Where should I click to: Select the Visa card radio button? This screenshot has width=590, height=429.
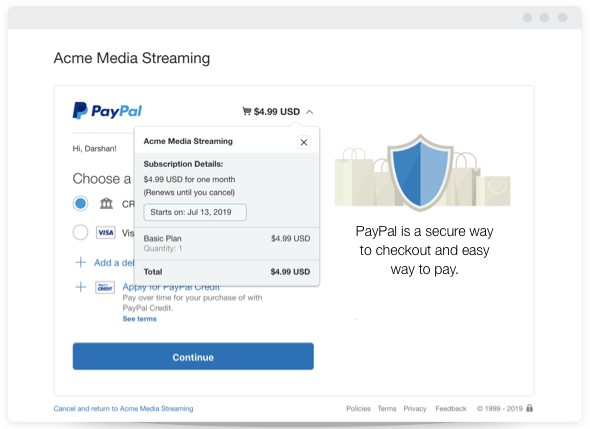click(x=80, y=232)
